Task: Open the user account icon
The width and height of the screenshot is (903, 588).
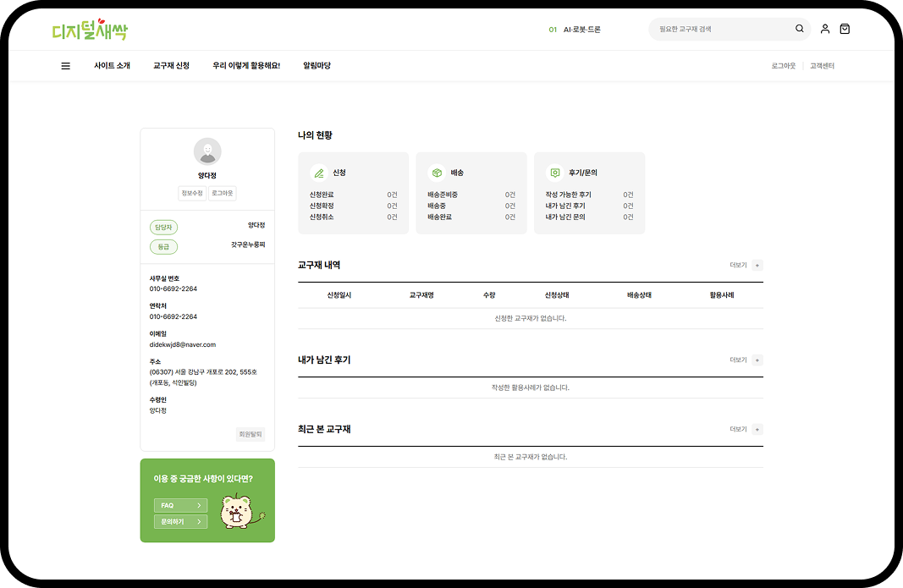Action: (x=824, y=29)
